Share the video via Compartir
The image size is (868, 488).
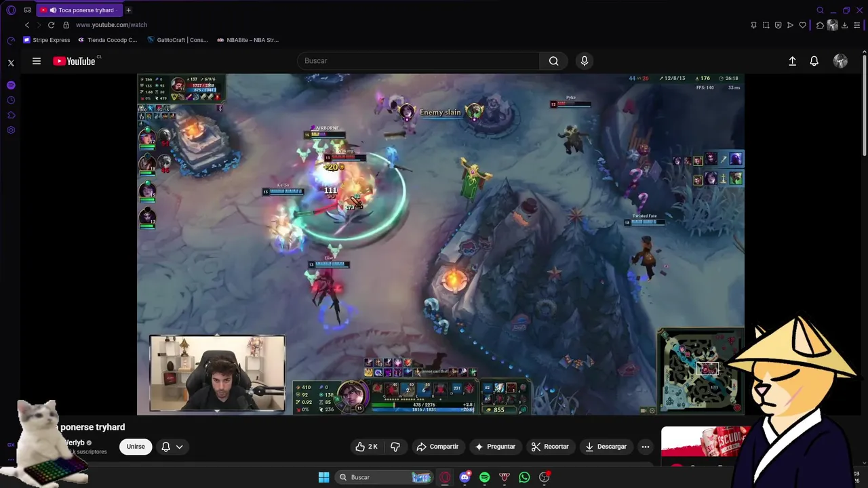pyautogui.click(x=437, y=447)
